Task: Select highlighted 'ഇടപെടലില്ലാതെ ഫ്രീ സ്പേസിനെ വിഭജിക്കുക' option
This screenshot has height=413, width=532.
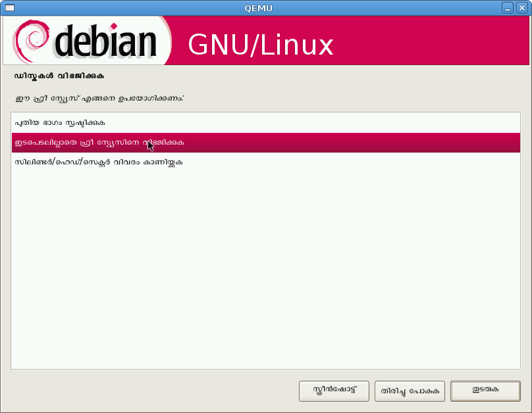Action: point(99,142)
